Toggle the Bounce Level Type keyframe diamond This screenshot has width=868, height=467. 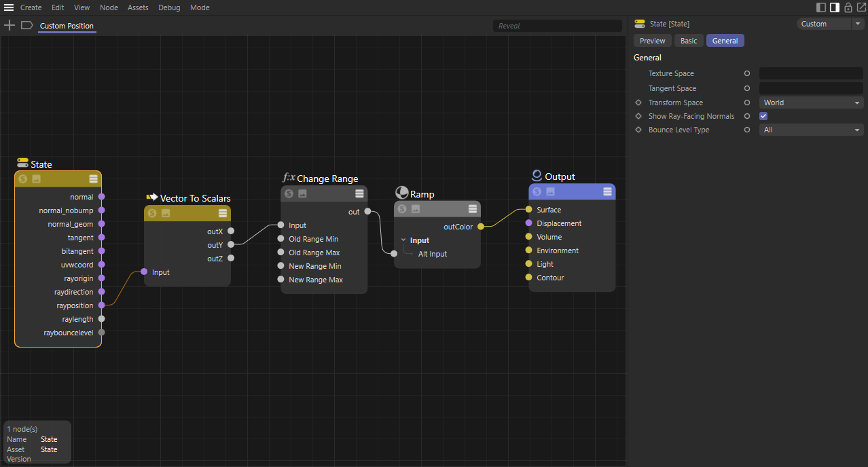coord(638,130)
